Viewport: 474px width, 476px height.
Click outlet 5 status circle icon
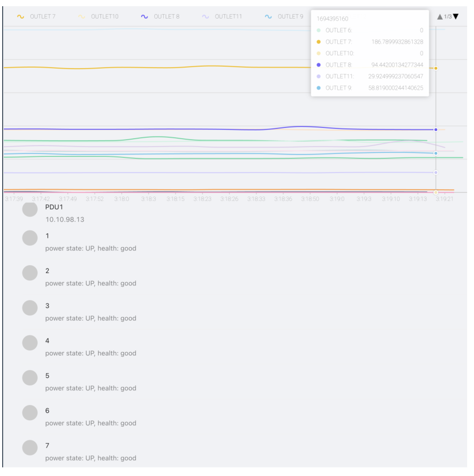point(30,378)
